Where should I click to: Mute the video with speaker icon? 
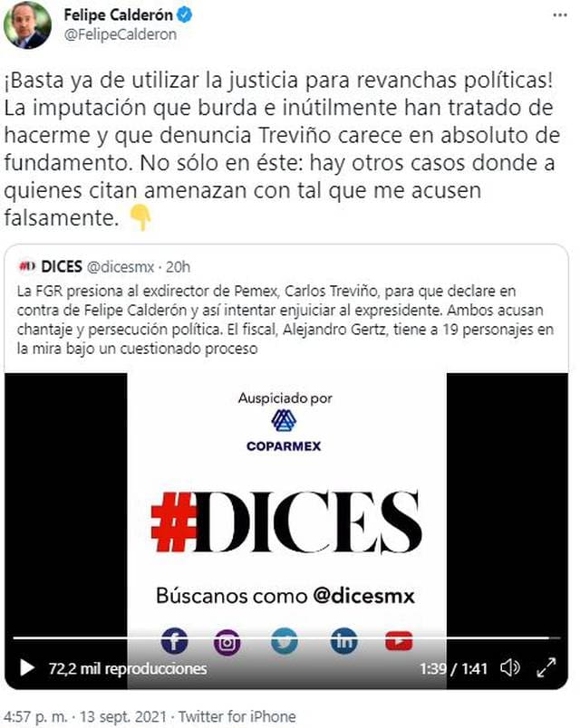click(510, 668)
